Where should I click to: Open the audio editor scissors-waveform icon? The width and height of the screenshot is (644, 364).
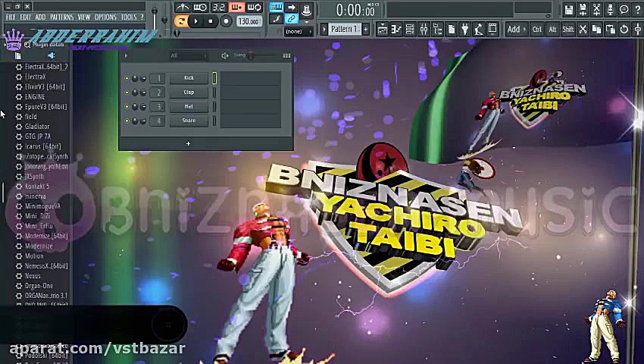coord(596,10)
